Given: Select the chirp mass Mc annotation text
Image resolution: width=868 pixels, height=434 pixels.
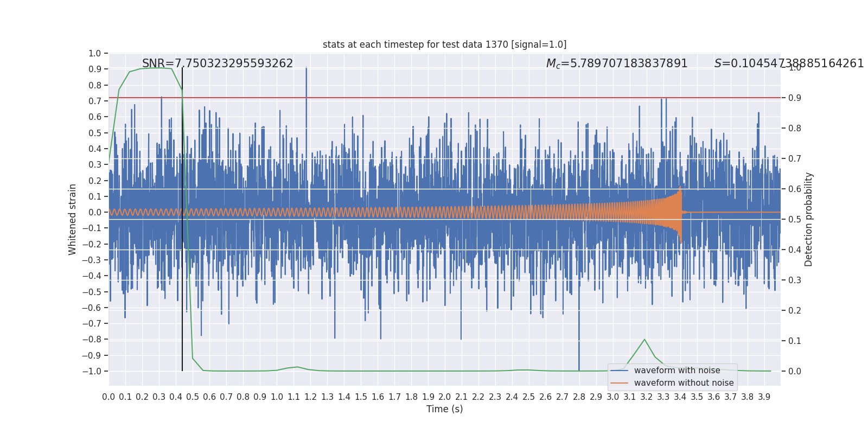Looking at the screenshot, I should point(617,63).
